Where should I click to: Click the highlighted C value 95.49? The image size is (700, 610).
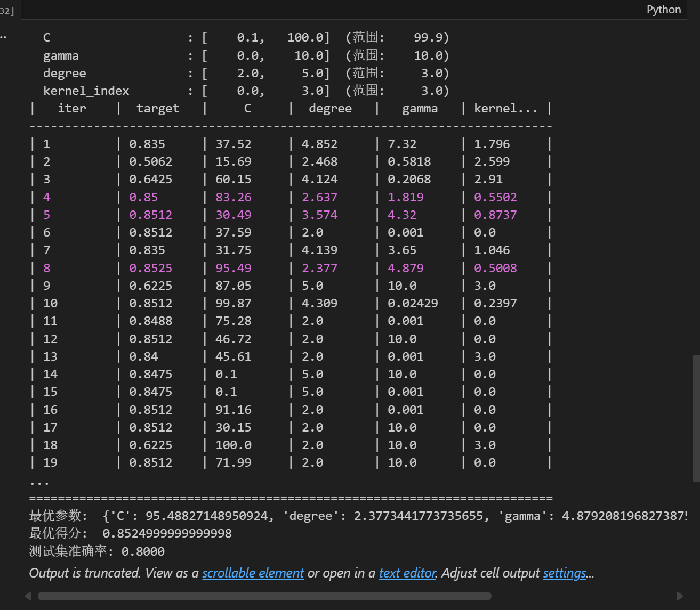tap(234, 269)
